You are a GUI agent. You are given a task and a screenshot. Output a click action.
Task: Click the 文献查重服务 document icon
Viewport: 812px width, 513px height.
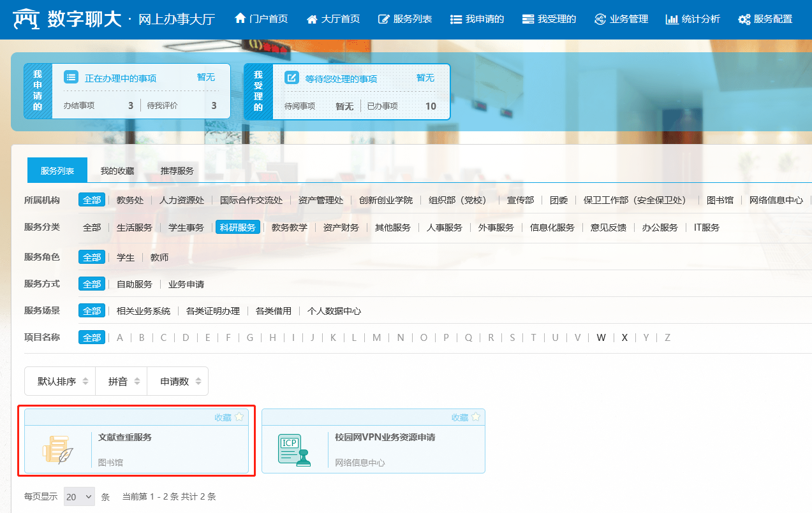58,449
